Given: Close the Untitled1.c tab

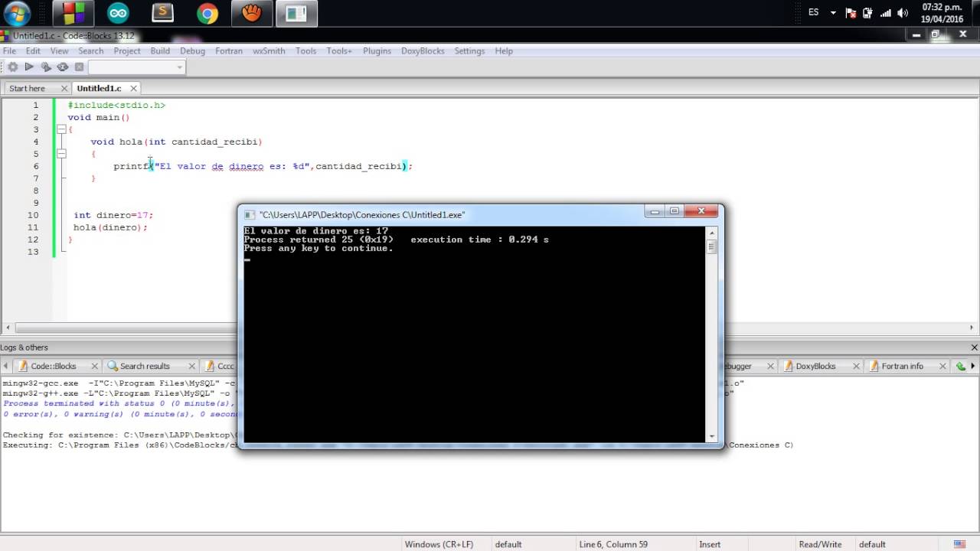Looking at the screenshot, I should point(133,89).
